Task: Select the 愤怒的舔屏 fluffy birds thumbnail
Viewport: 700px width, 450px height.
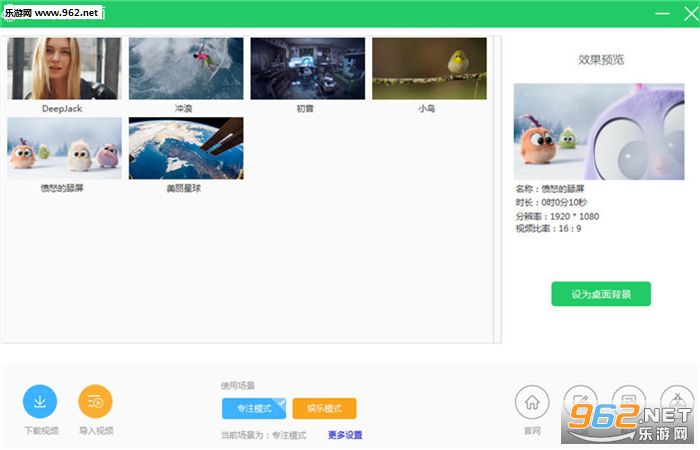Action: click(x=64, y=148)
